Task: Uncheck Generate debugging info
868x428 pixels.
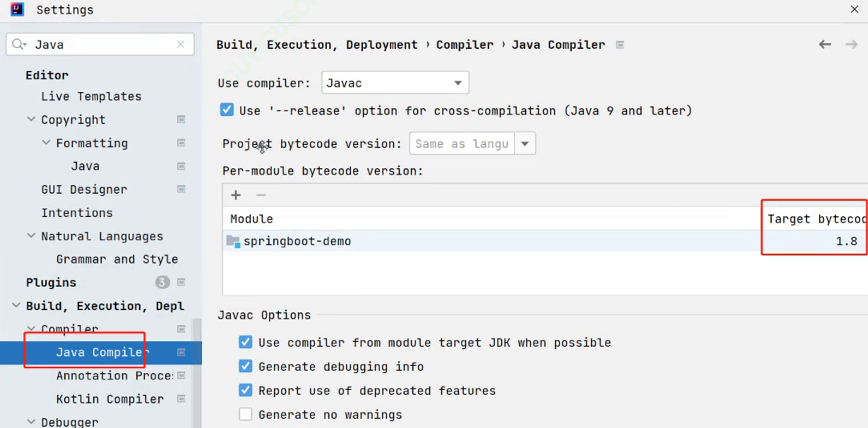Action: tap(246, 366)
